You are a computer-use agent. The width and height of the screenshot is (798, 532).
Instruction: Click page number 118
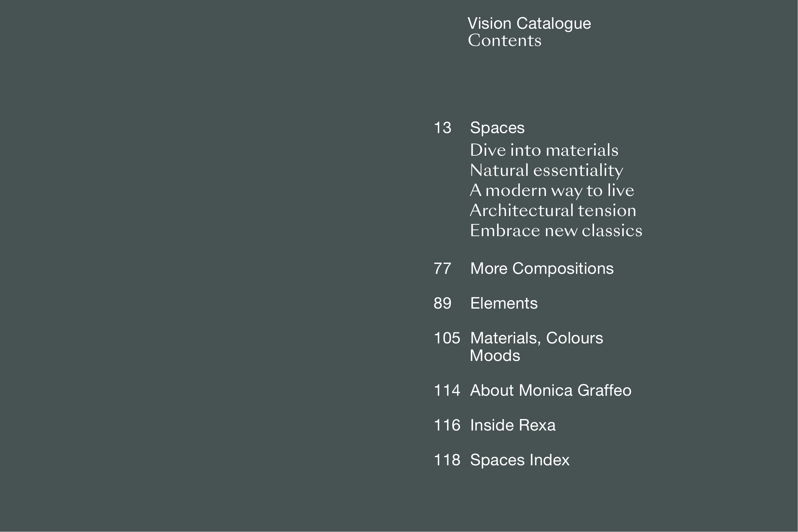[447, 461]
